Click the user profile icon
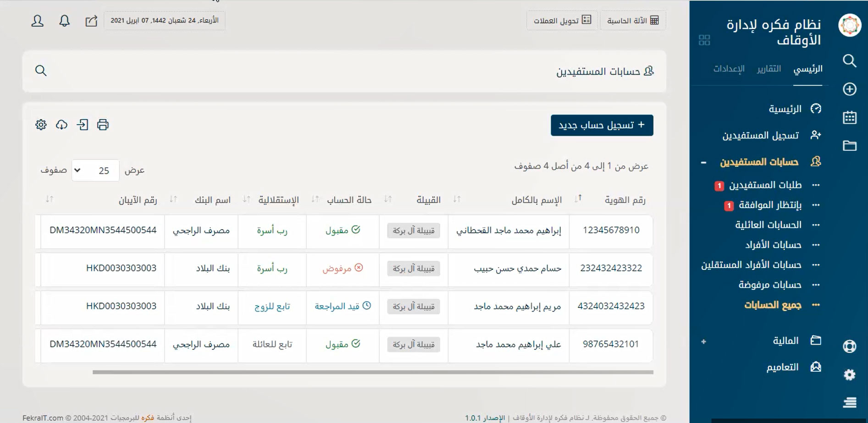Screen dimensions: 868x423 pyautogui.click(x=38, y=21)
